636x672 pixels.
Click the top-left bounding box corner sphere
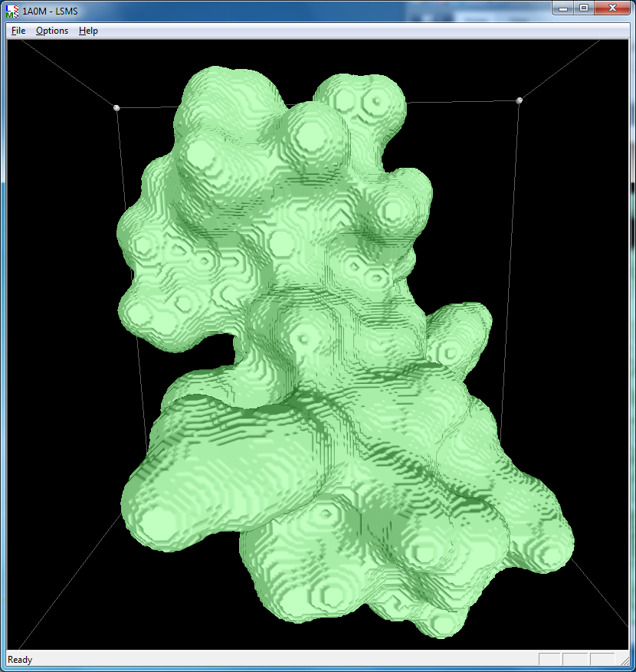116,108
